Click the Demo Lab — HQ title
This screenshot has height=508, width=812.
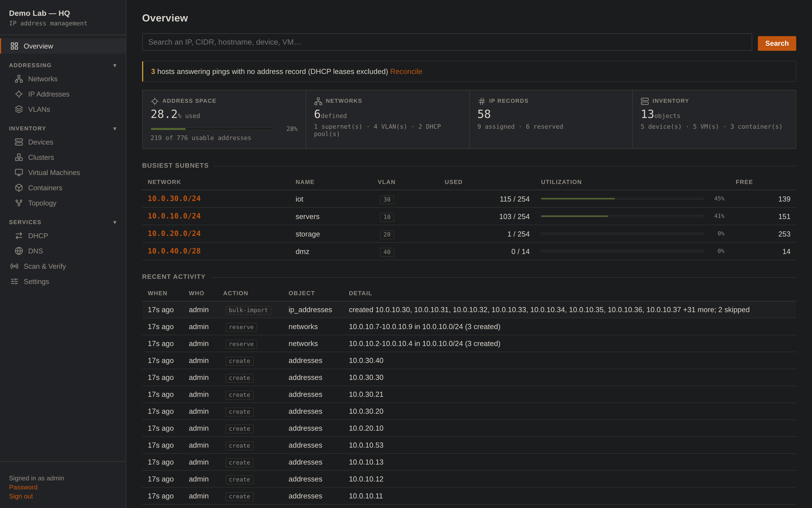coord(39,14)
